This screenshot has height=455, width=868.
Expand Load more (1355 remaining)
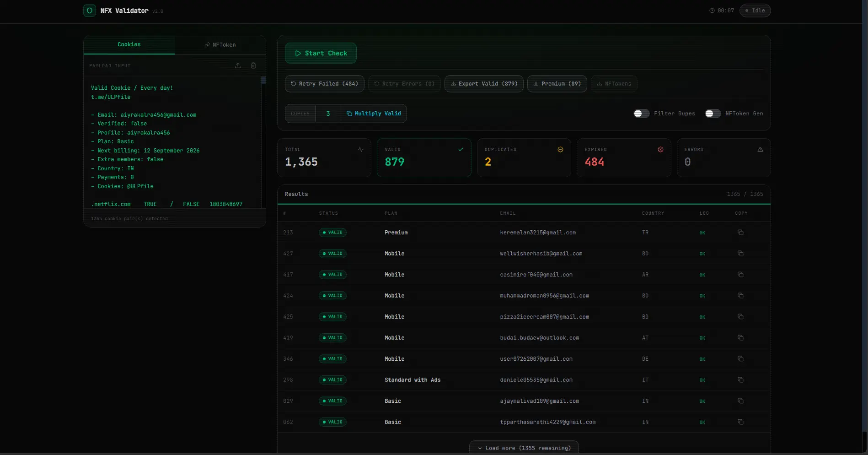(x=524, y=448)
